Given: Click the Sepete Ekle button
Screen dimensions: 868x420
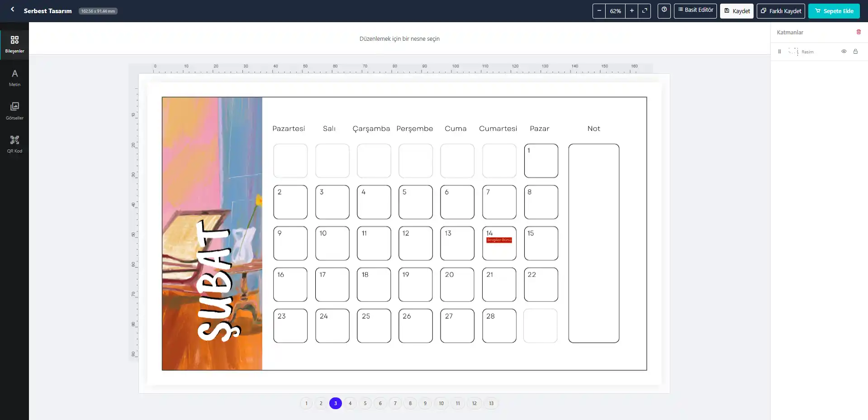Looking at the screenshot, I should 834,11.
